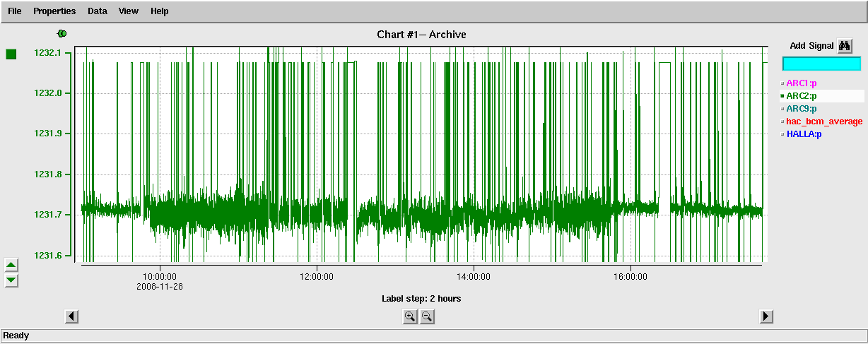Select the hac_bcm_average signal in legend
The width and height of the screenshot is (868, 344).
coord(824,121)
